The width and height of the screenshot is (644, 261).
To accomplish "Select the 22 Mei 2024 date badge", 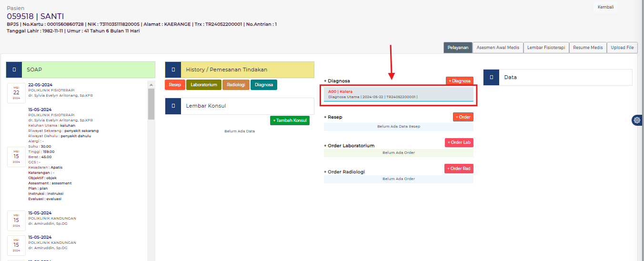I will tap(16, 92).
